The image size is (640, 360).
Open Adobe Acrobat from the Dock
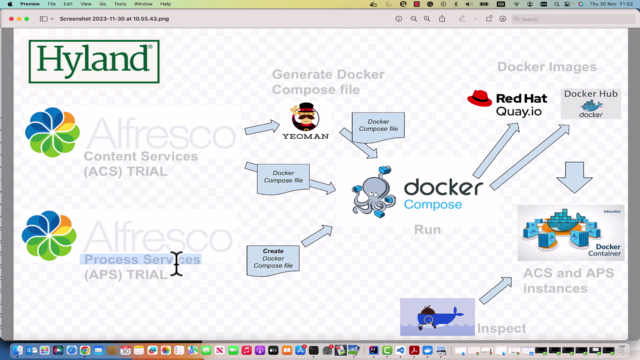click(414, 350)
